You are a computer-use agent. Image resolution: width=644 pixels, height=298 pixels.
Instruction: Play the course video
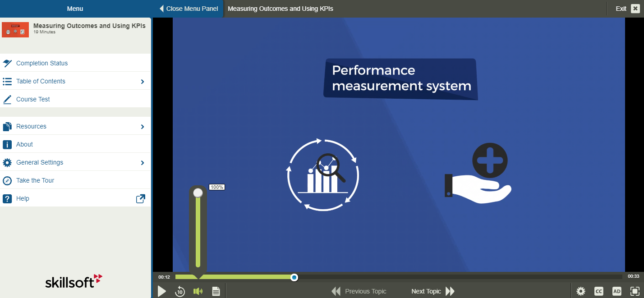pos(162,291)
